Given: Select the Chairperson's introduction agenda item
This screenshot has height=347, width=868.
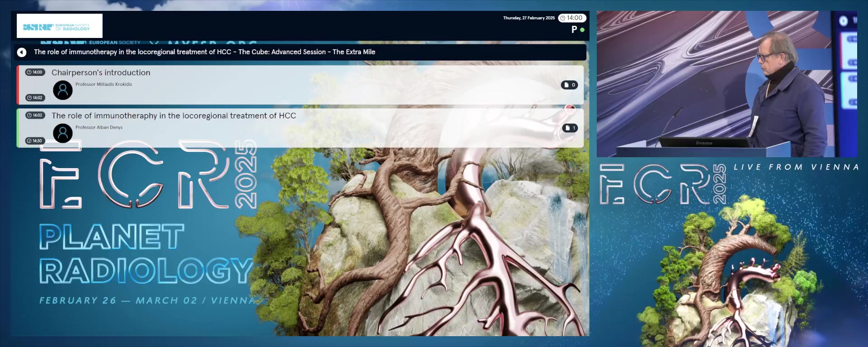Looking at the screenshot, I should (x=300, y=85).
